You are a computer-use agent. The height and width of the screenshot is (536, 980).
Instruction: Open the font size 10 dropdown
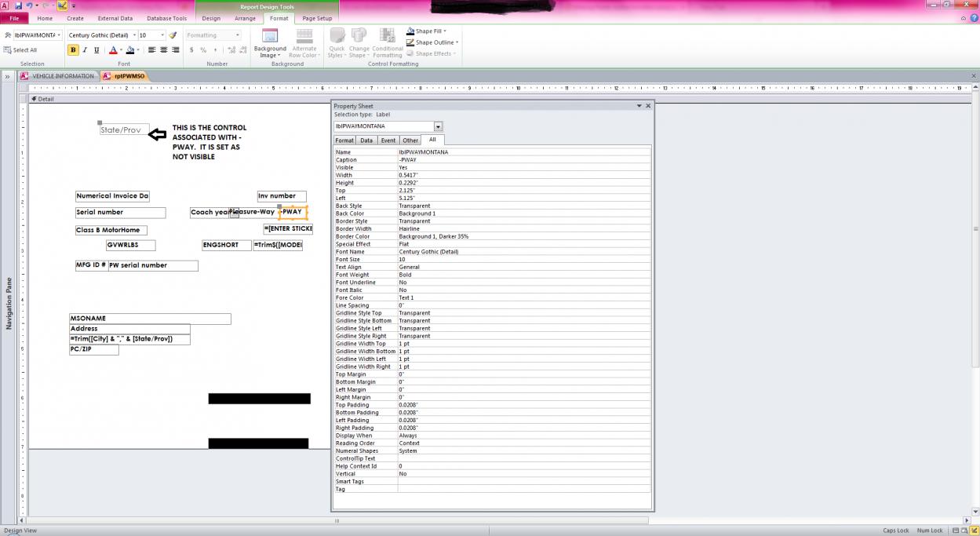pos(162,35)
